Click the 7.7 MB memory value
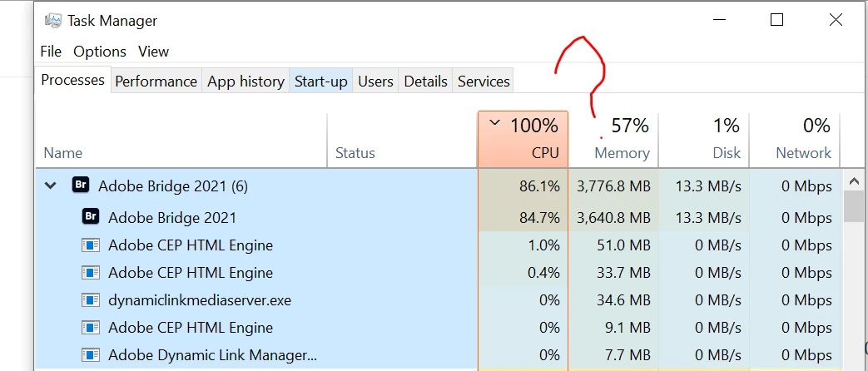Image resolution: width=868 pixels, height=371 pixels. click(x=627, y=355)
